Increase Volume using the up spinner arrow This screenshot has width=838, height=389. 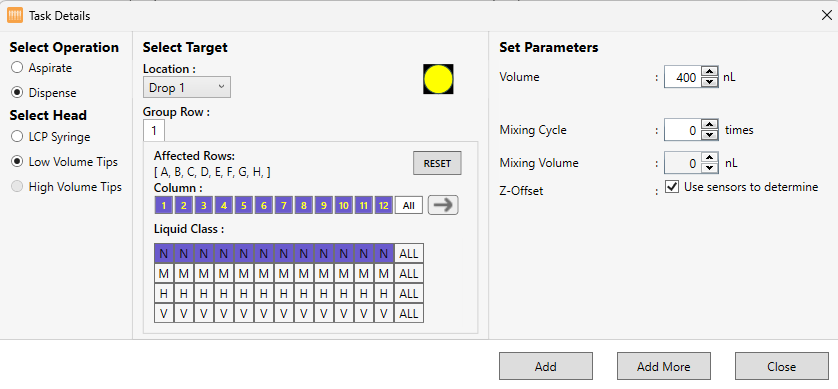pyautogui.click(x=709, y=72)
